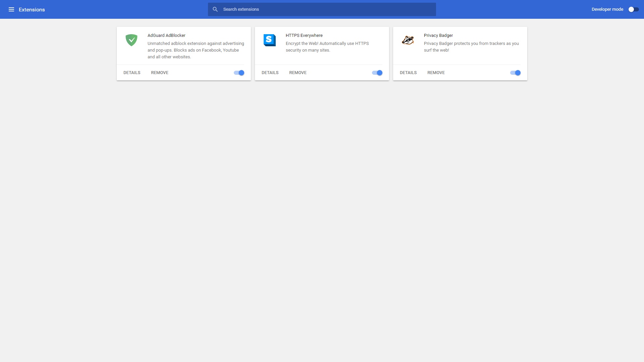Click the Extensions page title
Viewport: 644px width, 362px height.
click(x=32, y=10)
